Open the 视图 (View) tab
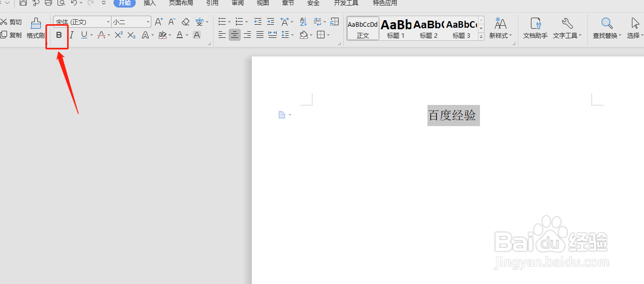The width and height of the screenshot is (644, 284). [x=263, y=3]
